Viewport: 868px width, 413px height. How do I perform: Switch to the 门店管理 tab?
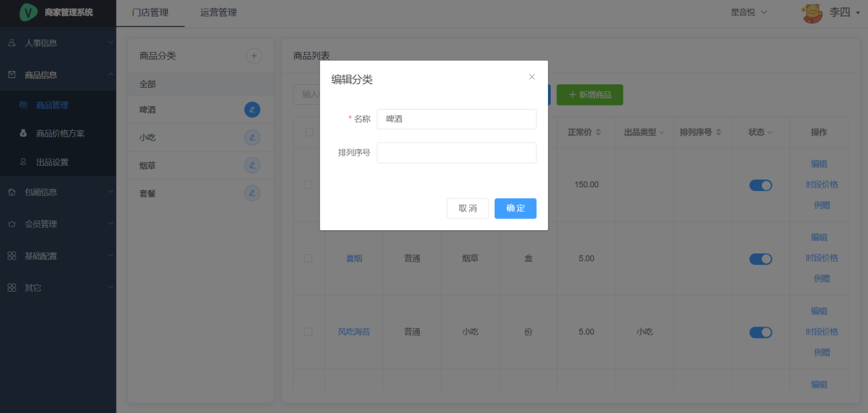(x=150, y=12)
